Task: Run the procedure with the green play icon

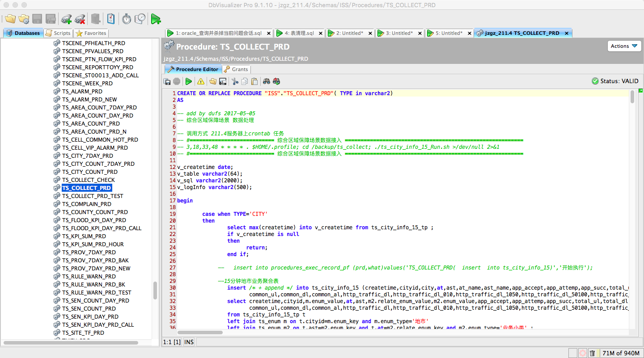Action: click(189, 81)
